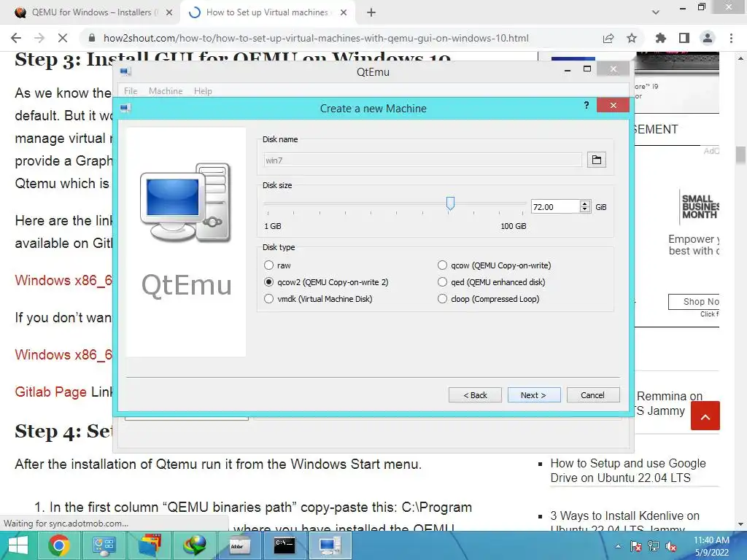The height and width of the screenshot is (560, 747).
Task: Click the disk size value field 72.00
Action: [x=555, y=206]
